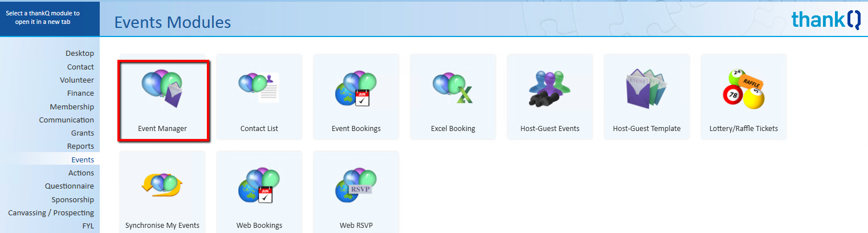Click the Events Modules page heading
Viewport: 868px width, 233px height.
173,22
